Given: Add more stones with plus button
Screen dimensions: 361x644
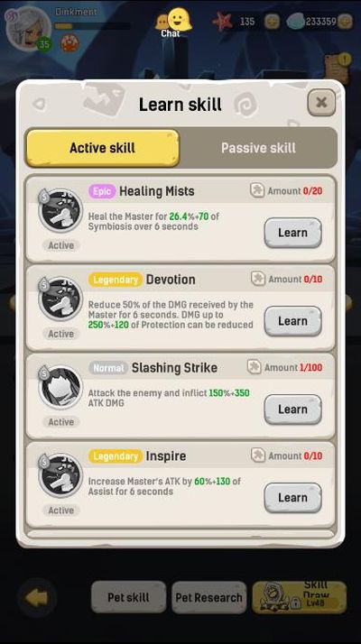Looking at the screenshot, I should (x=345, y=22).
